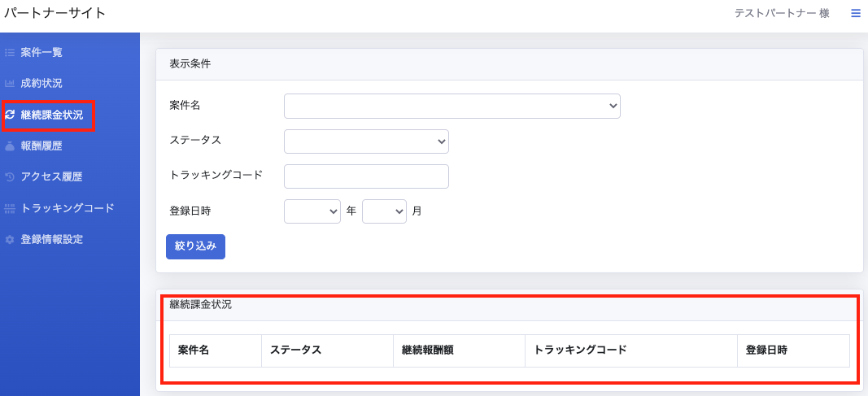
Task: Click the barcode icon beside トラッキングコード
Action: click(10, 208)
